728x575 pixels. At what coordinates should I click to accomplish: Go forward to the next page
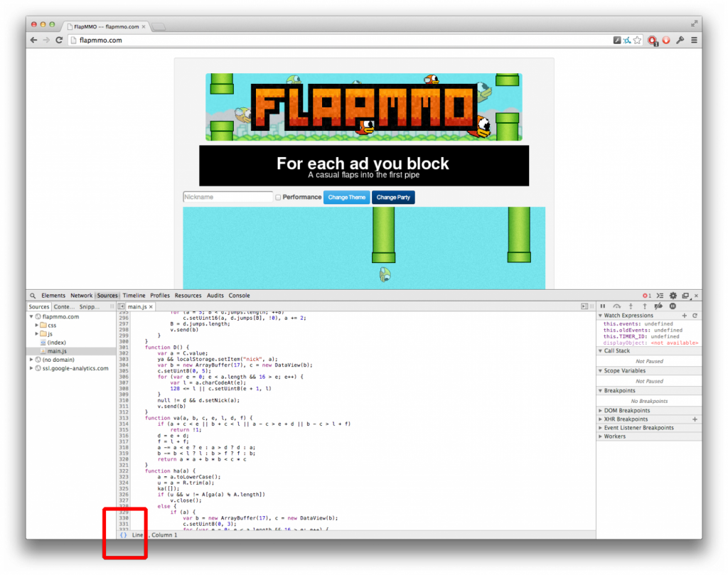point(46,40)
